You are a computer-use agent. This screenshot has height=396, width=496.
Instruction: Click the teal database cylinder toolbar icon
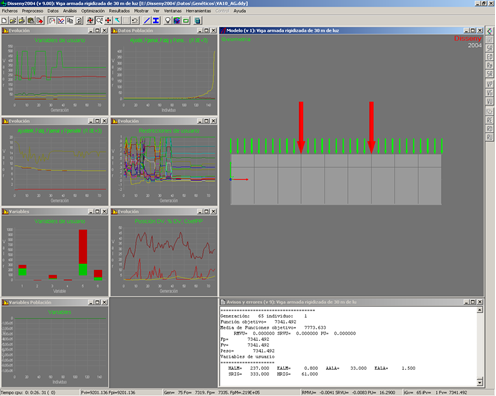(197, 21)
